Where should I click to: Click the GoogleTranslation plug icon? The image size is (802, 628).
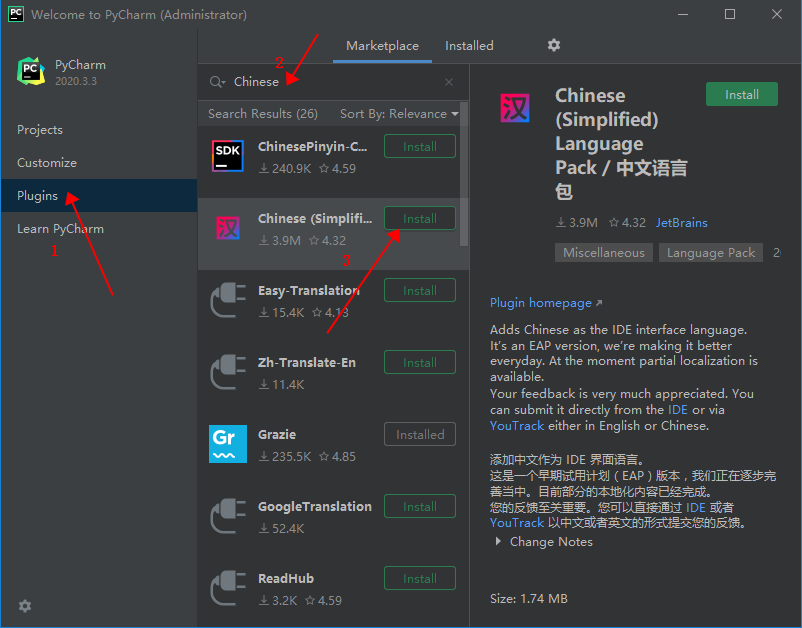click(x=228, y=516)
